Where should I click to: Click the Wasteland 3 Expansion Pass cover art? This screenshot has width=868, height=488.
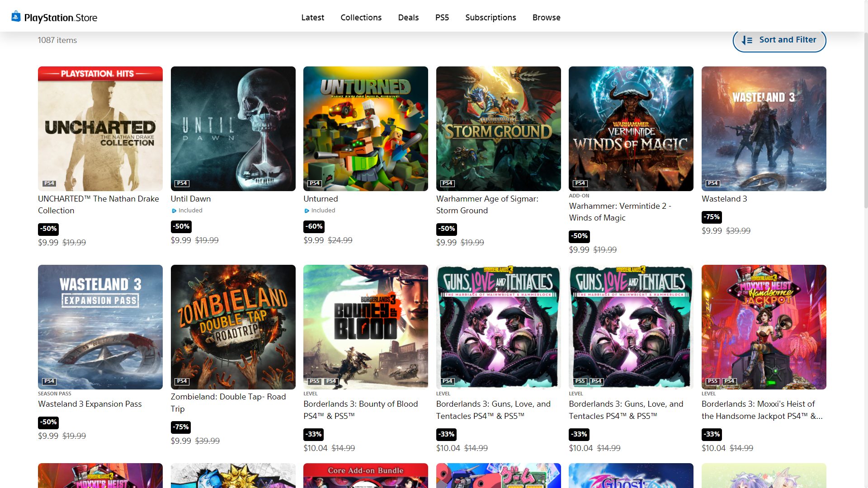point(100,327)
